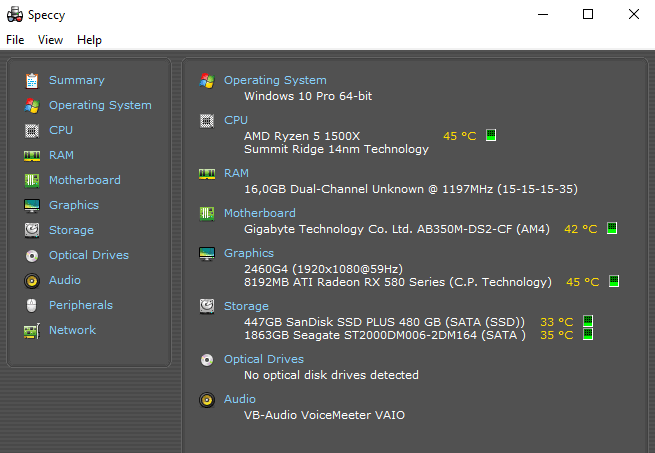655x453 pixels.
Task: Click the Audio speaker icon in the summary pane
Action: pos(207,400)
